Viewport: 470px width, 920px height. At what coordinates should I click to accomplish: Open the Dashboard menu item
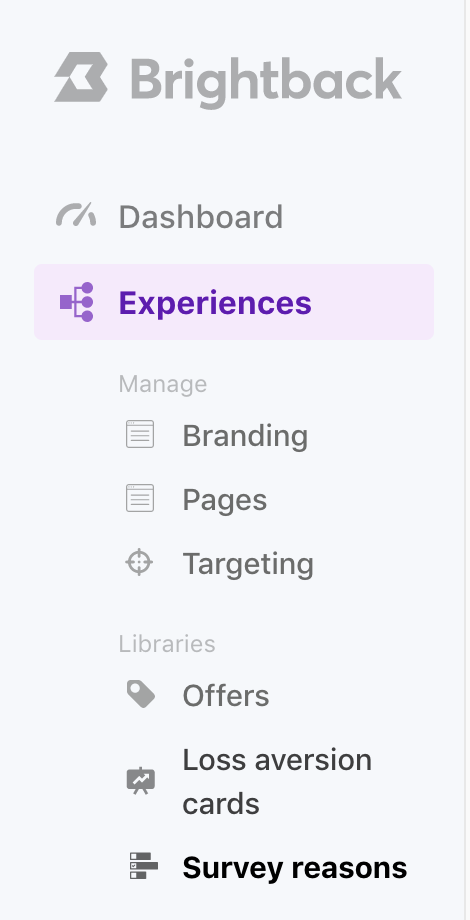[x=201, y=217]
